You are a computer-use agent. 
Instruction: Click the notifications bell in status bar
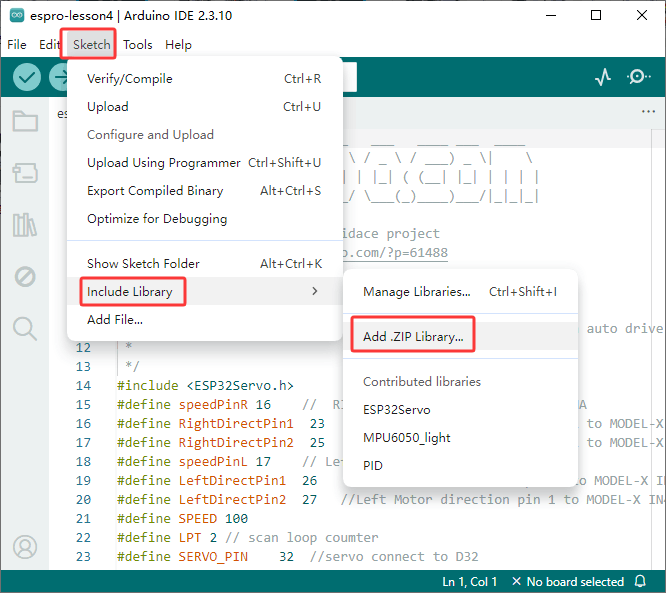click(640, 581)
